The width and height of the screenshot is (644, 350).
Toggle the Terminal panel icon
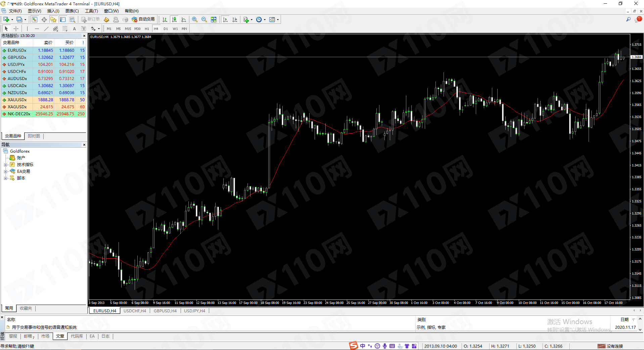point(63,20)
